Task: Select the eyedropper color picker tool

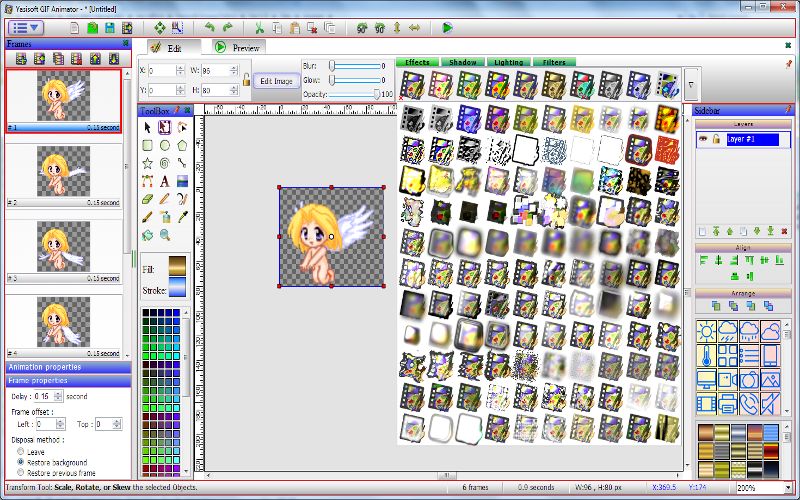Action: (182, 217)
